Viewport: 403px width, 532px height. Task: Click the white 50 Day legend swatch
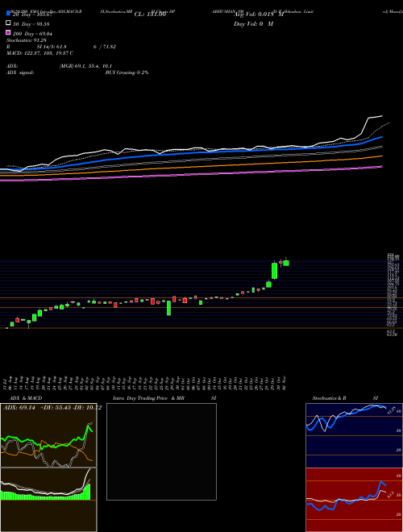tap(8, 23)
